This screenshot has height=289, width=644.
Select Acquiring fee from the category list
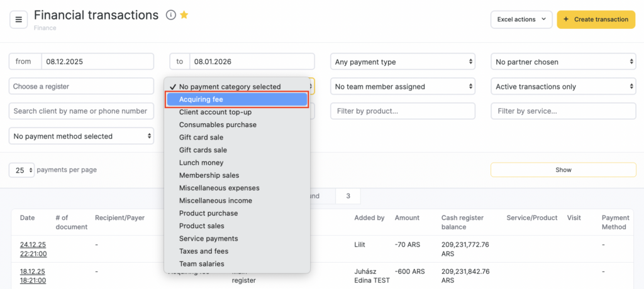pos(236,99)
